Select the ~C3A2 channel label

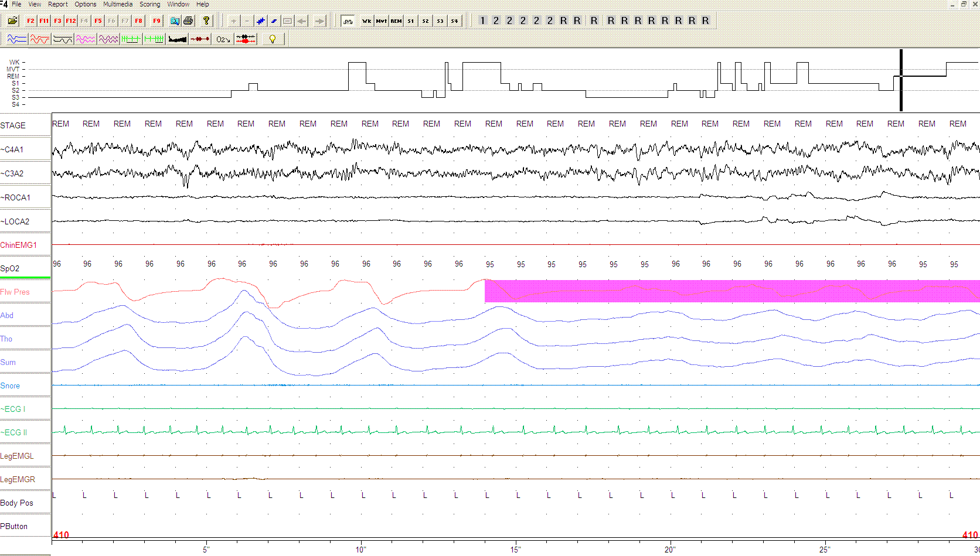click(x=25, y=173)
